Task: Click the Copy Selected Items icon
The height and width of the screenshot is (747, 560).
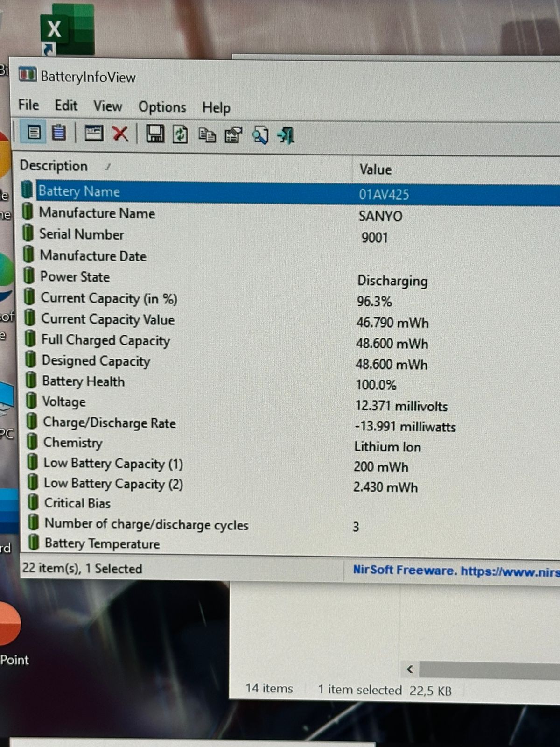Action: [x=207, y=135]
